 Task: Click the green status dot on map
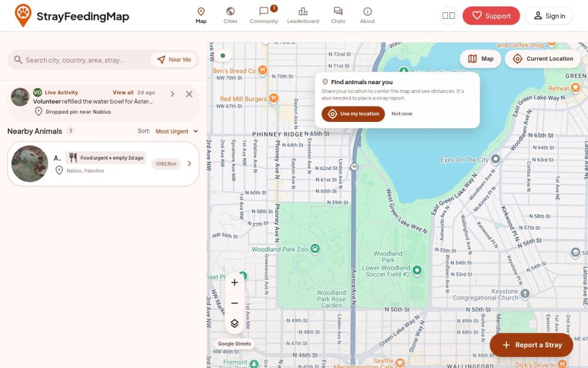(223, 55)
